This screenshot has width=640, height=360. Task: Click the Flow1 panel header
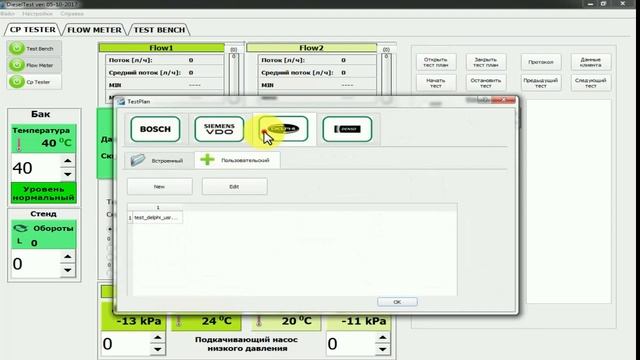(161, 48)
